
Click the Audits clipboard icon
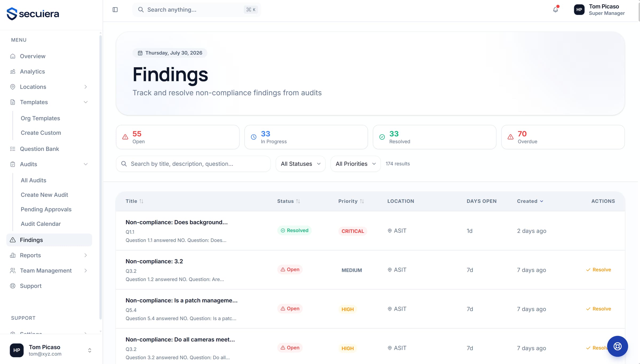click(x=13, y=164)
